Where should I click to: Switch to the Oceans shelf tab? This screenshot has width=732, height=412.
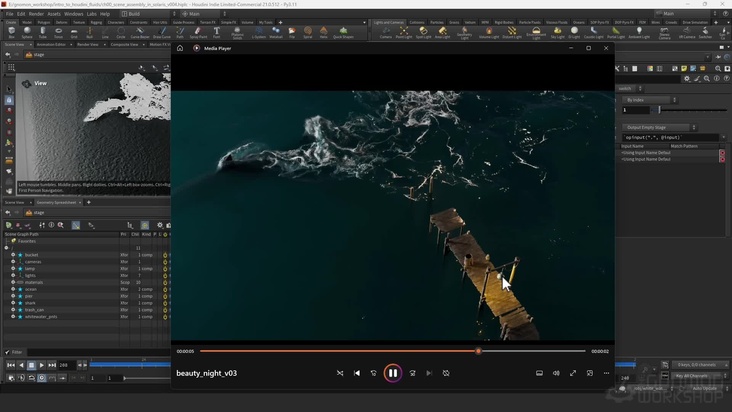(579, 22)
